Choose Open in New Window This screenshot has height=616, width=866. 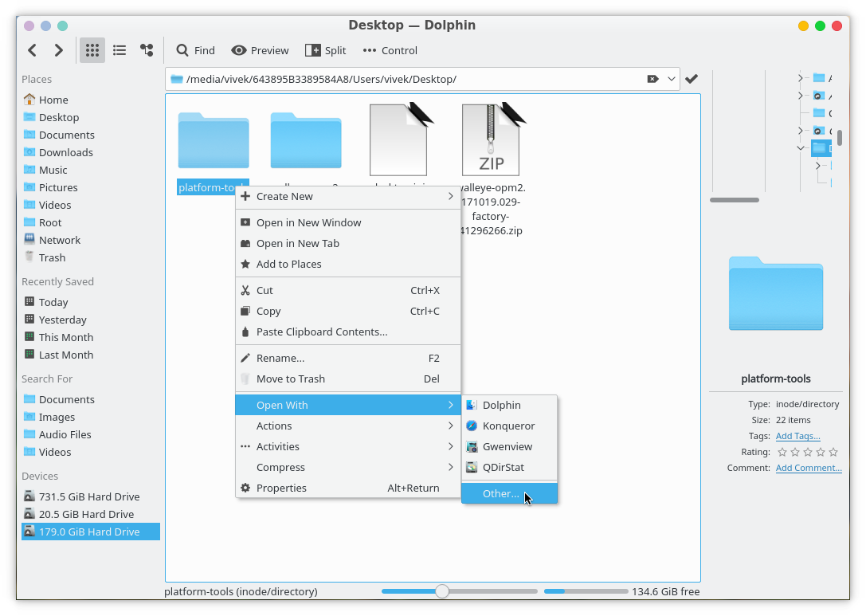(348, 222)
